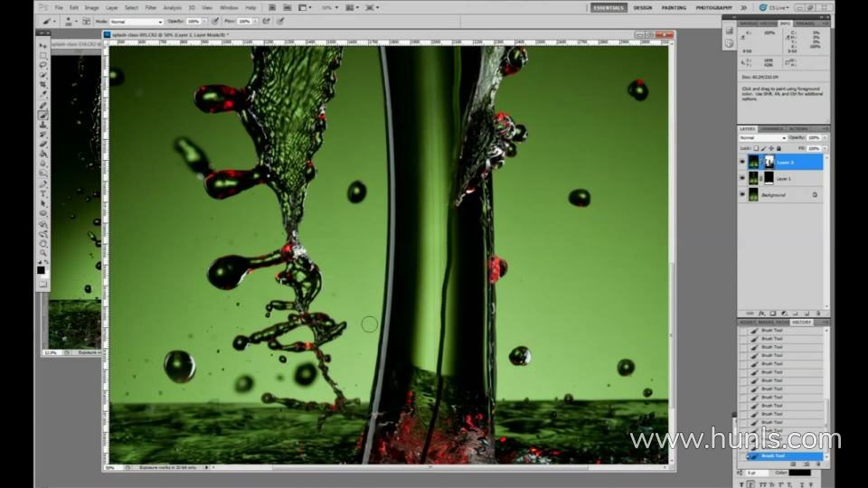Select the Clone Stamp tool
This screenshot has width=868, height=488.
click(43, 126)
